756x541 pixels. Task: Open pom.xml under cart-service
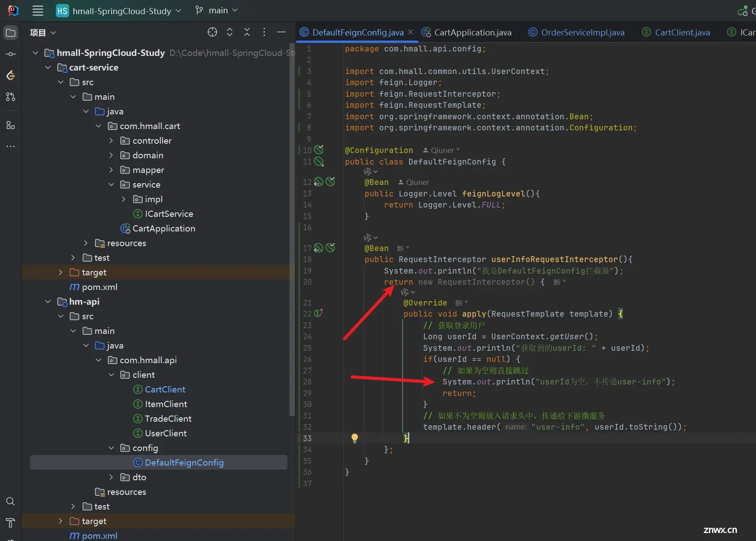click(x=94, y=287)
